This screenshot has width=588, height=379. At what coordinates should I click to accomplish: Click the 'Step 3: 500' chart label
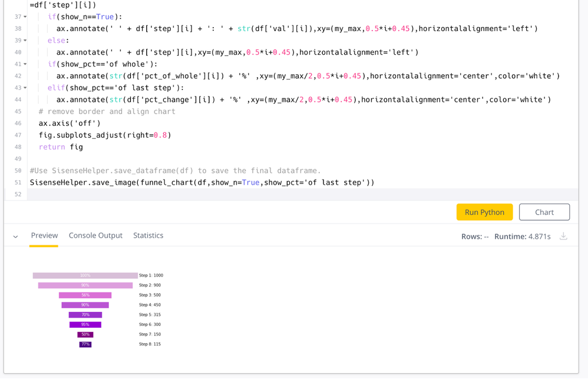150,295
